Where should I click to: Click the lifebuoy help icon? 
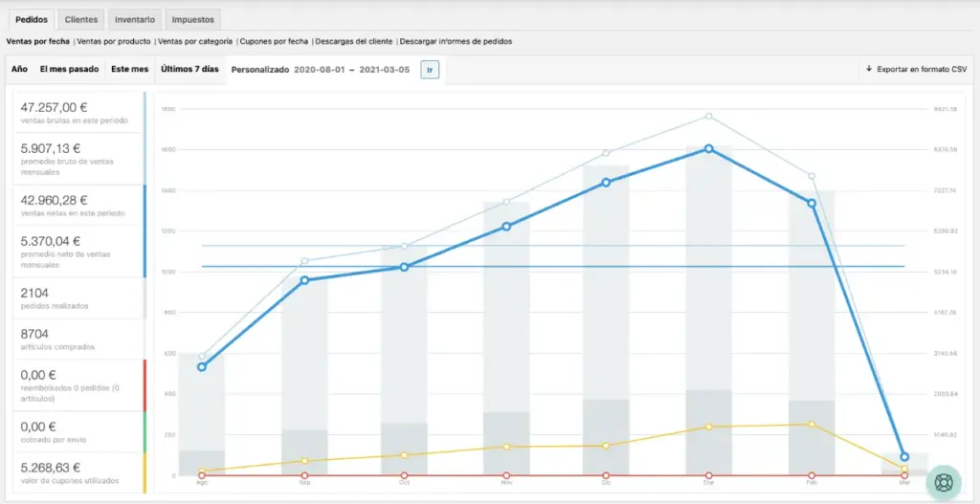(943, 482)
